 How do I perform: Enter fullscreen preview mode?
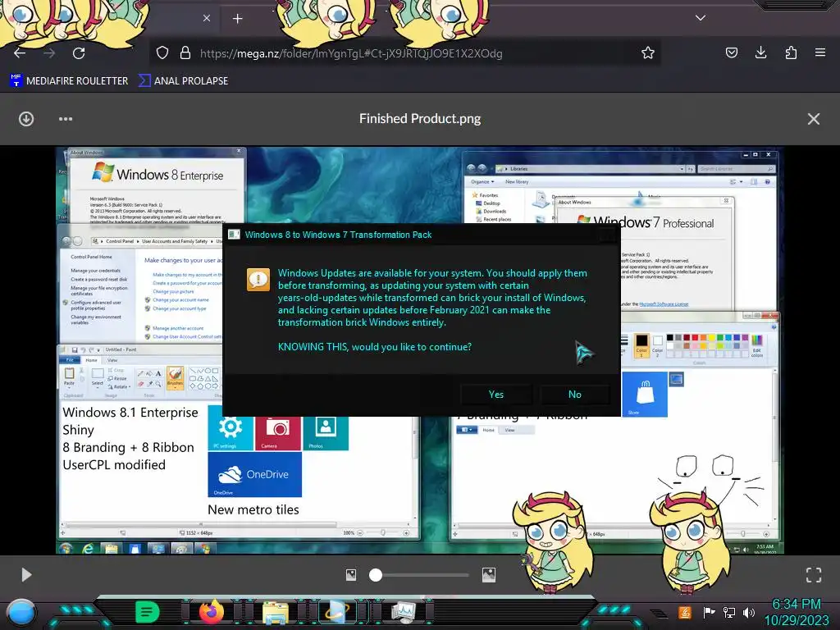[x=813, y=575]
